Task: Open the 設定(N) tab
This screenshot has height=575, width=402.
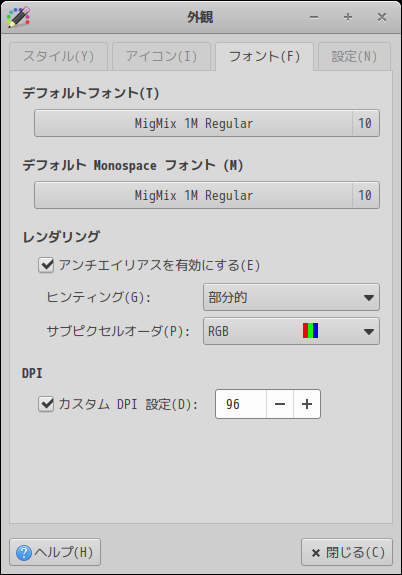Action: pos(354,56)
